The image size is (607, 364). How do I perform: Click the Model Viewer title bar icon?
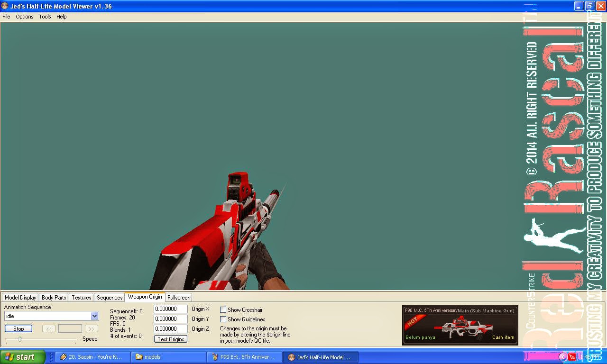[x=5, y=6]
